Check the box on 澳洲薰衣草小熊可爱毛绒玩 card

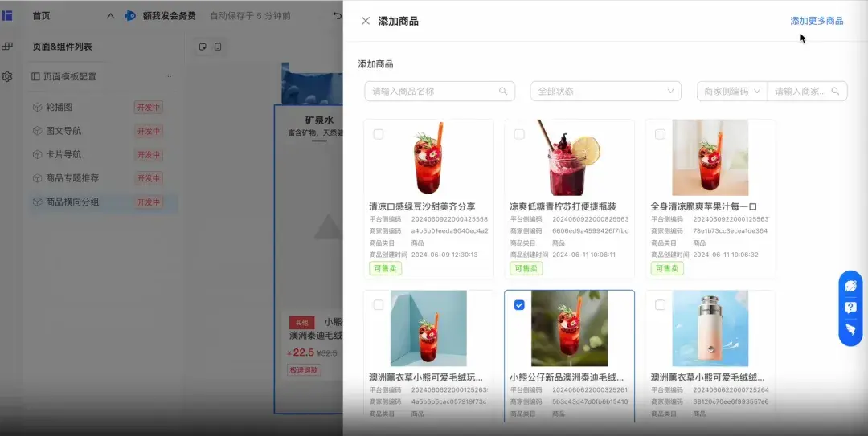pyautogui.click(x=378, y=305)
